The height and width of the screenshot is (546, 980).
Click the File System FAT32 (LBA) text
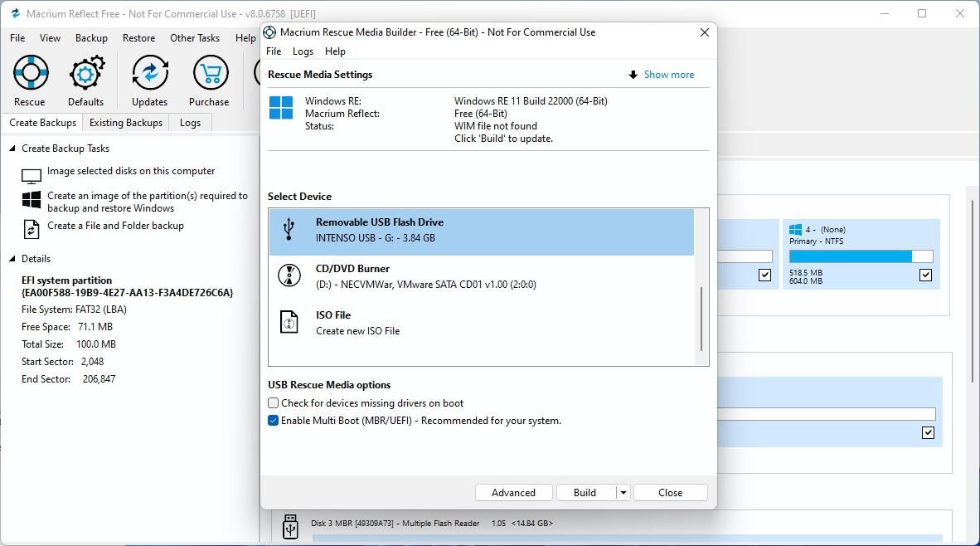tap(74, 310)
